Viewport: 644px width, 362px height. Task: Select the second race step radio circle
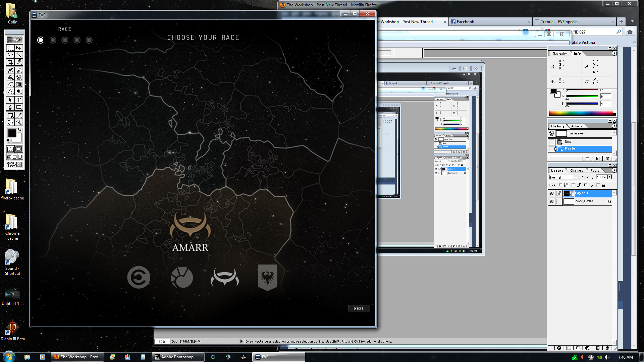[x=53, y=40]
